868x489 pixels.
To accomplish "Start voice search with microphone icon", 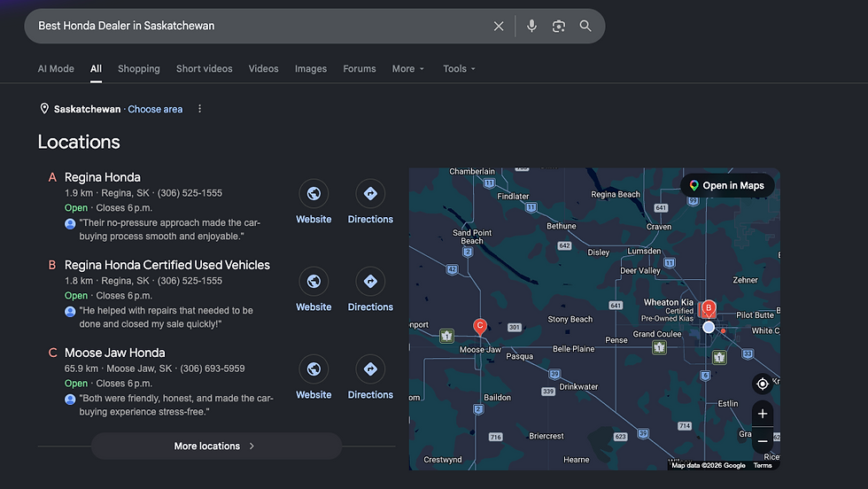I will (531, 26).
